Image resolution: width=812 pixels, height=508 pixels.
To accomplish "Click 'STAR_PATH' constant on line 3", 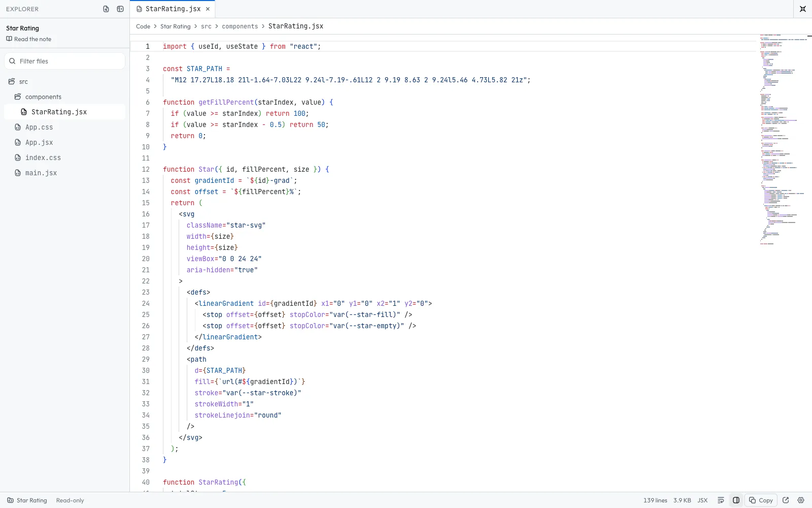I will tap(205, 69).
